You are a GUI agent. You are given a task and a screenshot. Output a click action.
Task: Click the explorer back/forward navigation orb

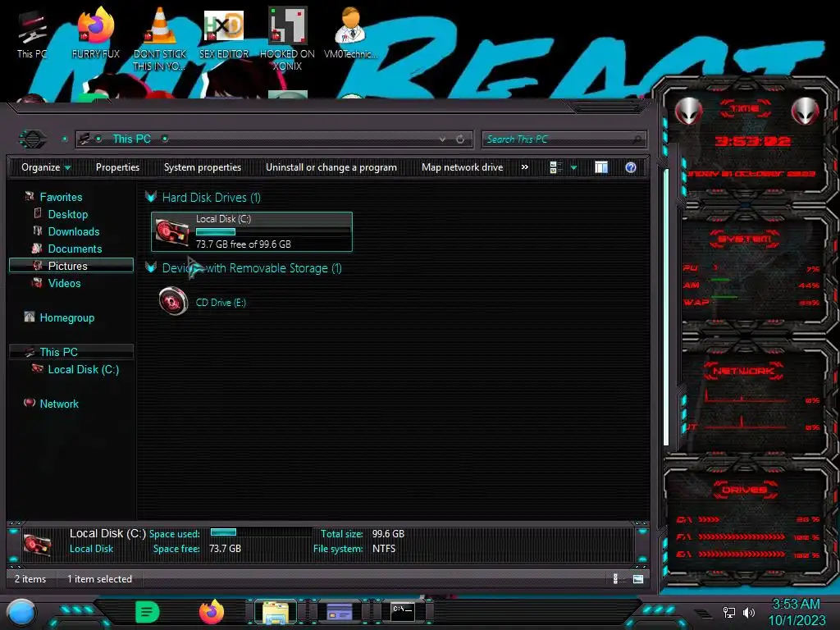pyautogui.click(x=33, y=139)
